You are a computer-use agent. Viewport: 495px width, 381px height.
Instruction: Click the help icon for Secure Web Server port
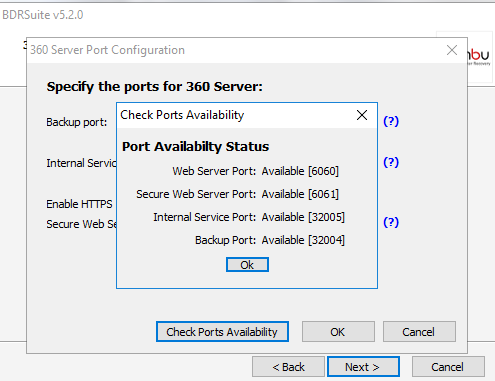(x=391, y=222)
